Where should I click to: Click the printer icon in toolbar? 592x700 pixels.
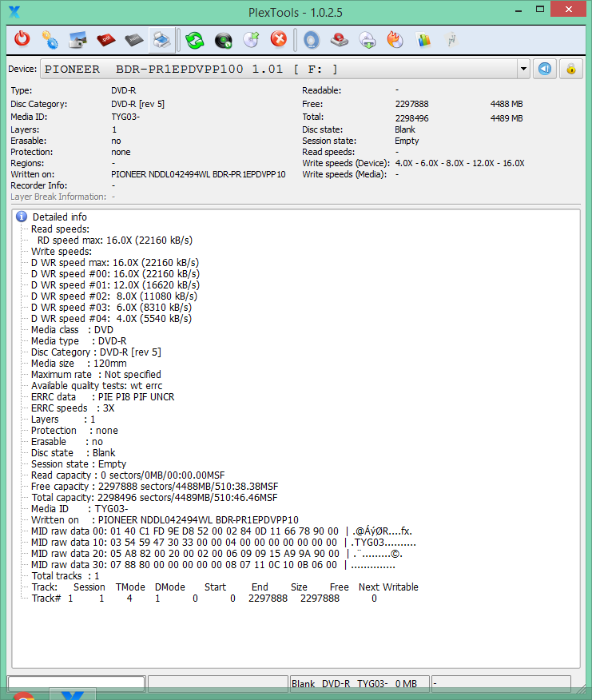(161, 40)
